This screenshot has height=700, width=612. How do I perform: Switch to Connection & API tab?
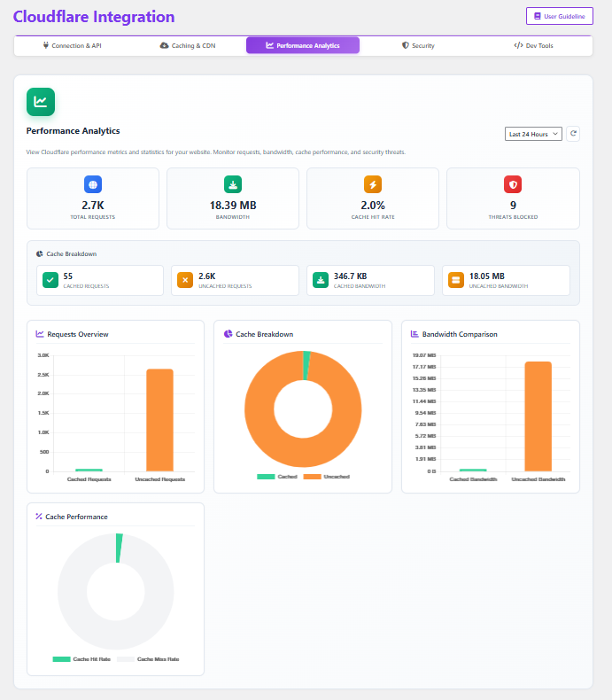pos(73,45)
